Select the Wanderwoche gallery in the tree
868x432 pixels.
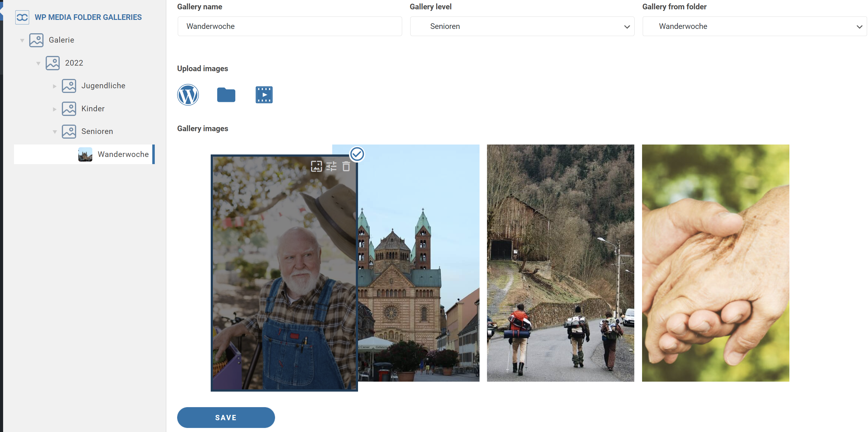123,154
